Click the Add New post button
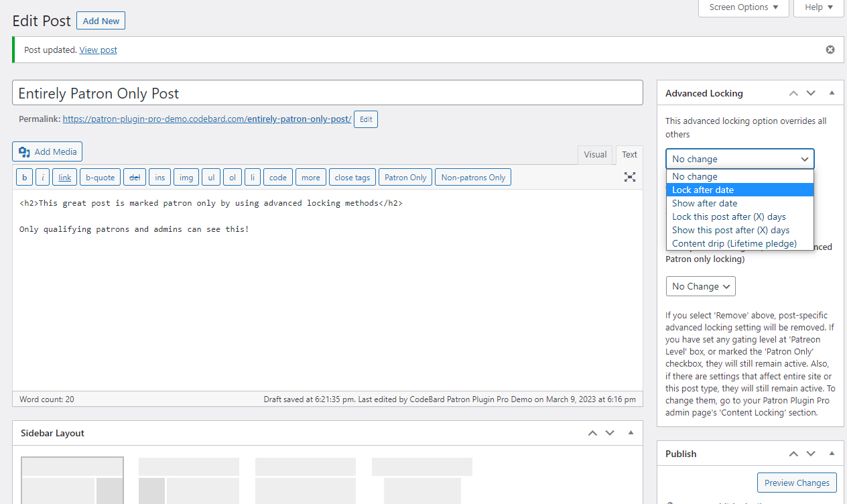 click(x=101, y=21)
